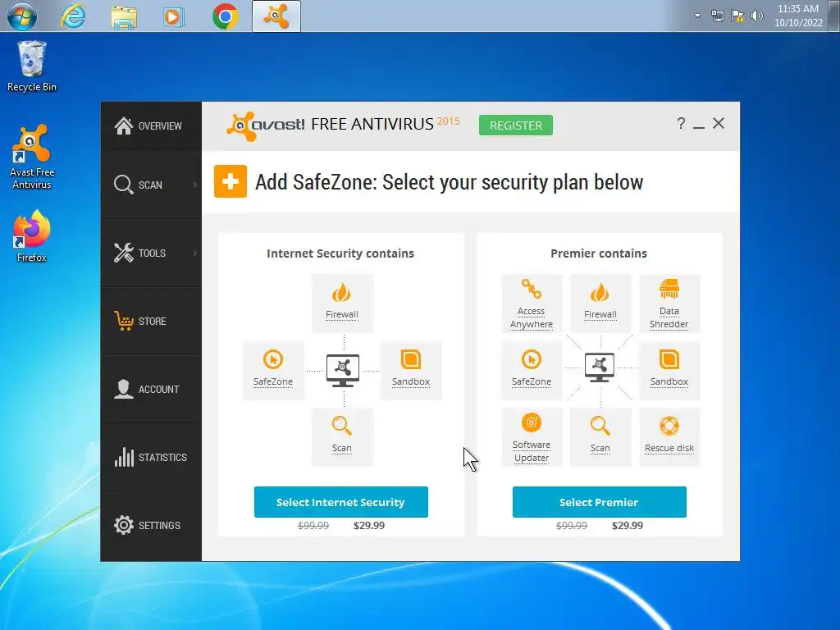Show hidden tray icons arrow

point(697,16)
